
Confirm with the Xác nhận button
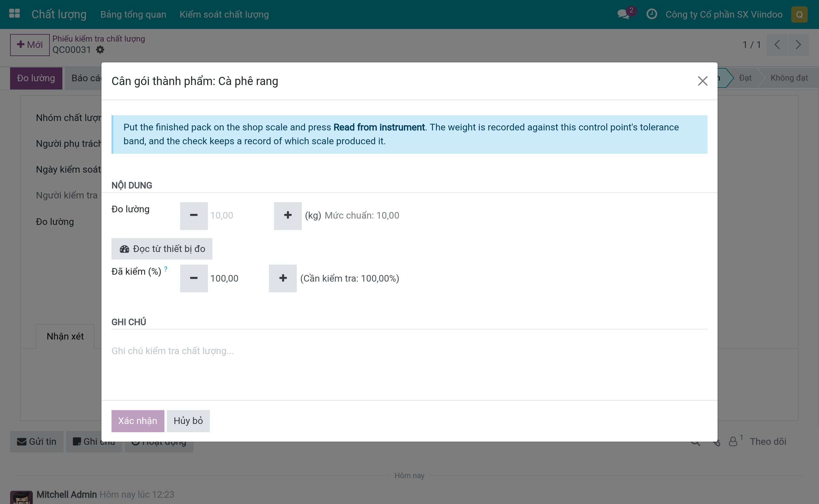[138, 421]
